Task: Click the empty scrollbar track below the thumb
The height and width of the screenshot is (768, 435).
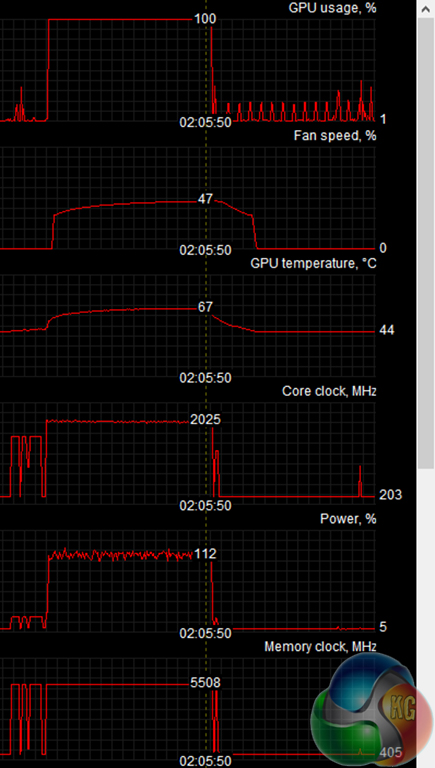Action: (x=425, y=617)
